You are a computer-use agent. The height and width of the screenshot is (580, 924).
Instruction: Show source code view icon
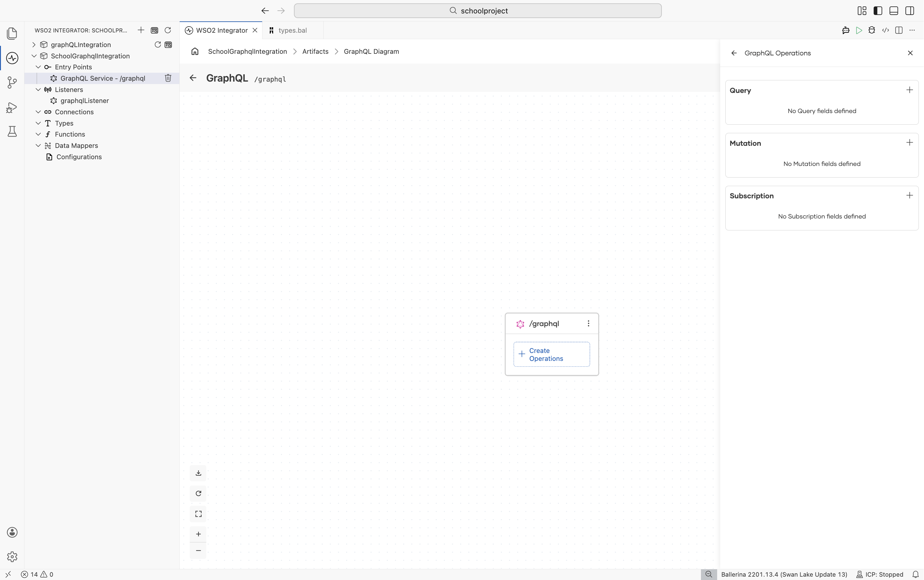coord(885,30)
